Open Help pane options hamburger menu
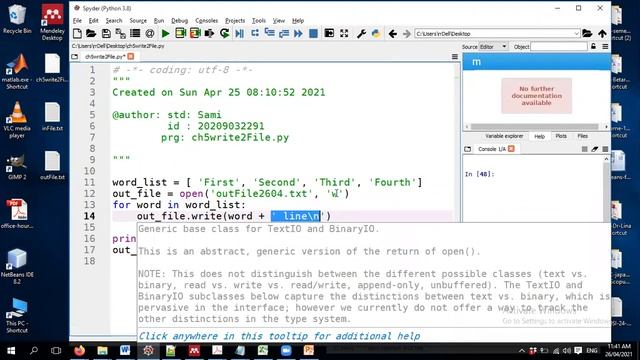640x360 pixels. [x=605, y=47]
